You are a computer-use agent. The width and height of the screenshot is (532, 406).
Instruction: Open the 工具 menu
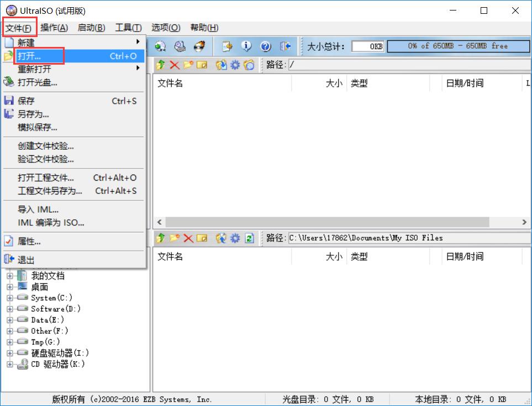[x=128, y=28]
